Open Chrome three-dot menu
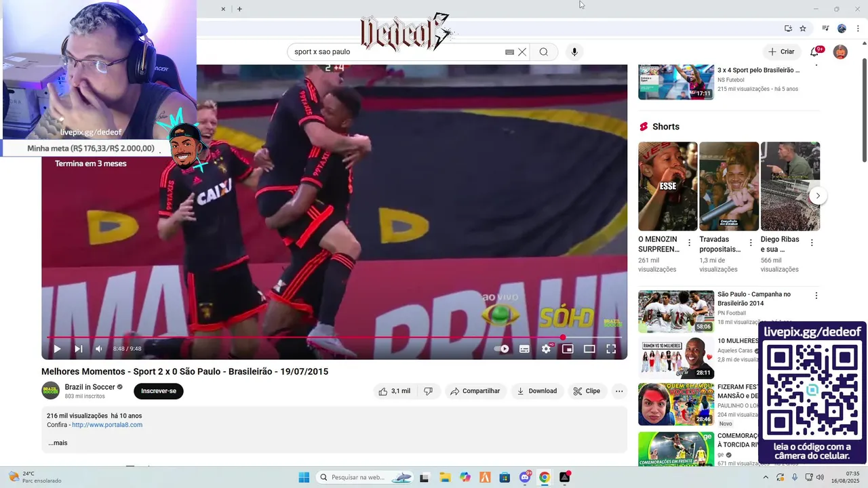 coord(858,28)
